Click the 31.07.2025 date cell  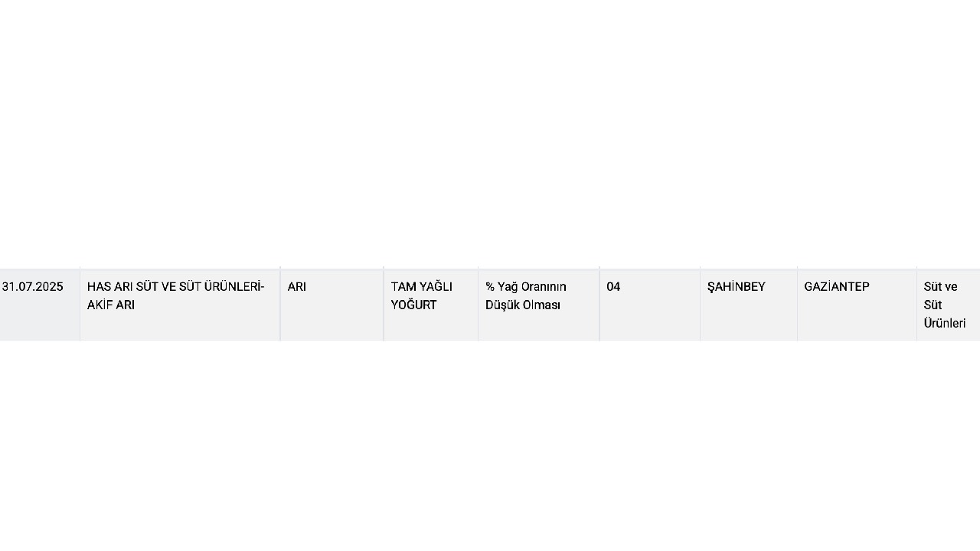coord(40,305)
